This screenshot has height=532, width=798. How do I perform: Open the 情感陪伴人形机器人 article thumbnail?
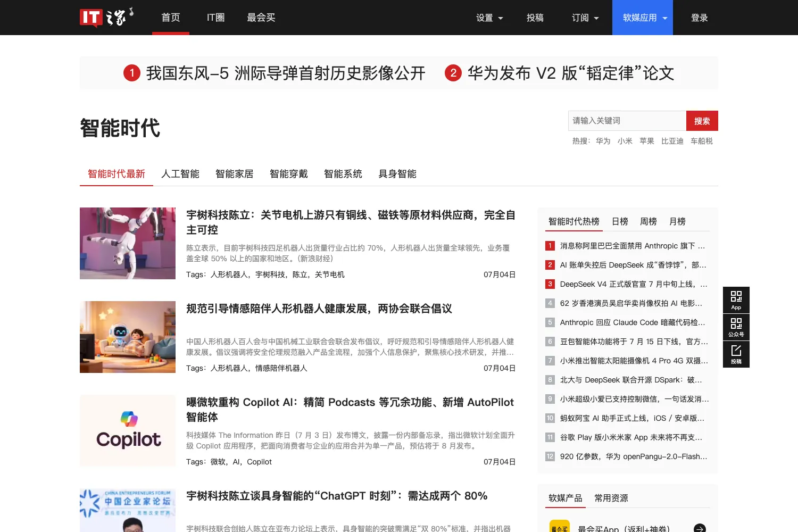coord(128,337)
